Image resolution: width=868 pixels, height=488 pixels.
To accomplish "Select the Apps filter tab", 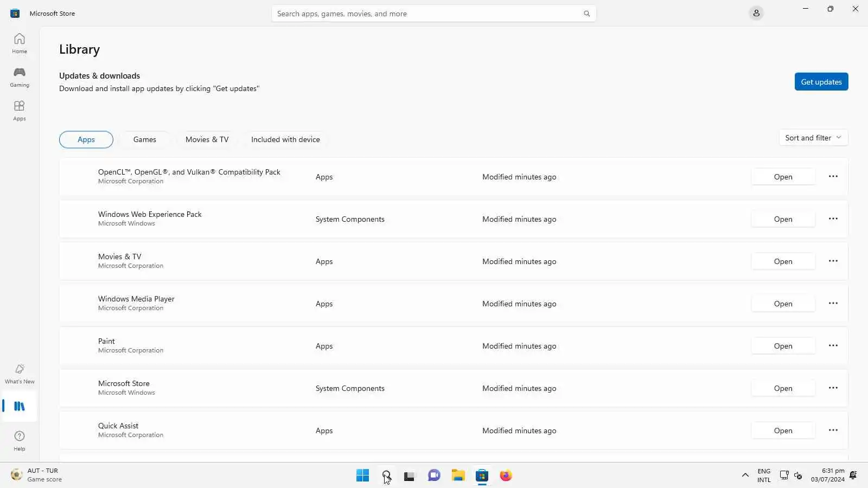I will pos(86,139).
